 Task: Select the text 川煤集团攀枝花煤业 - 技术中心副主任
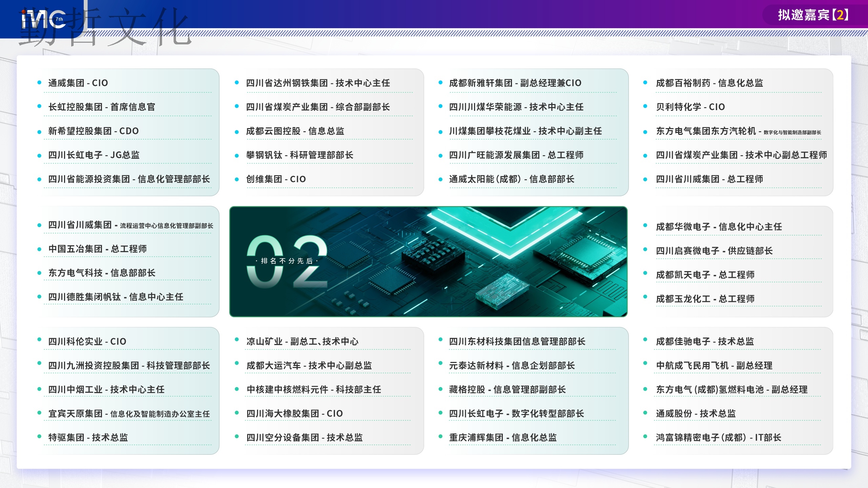pos(526,131)
